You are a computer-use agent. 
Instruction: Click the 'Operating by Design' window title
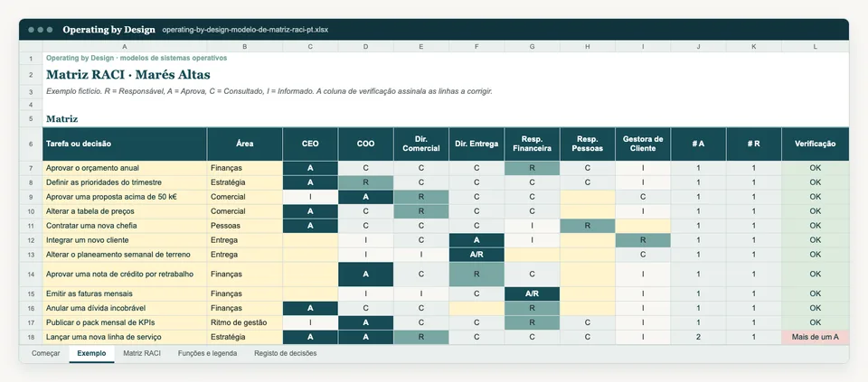[x=109, y=30]
